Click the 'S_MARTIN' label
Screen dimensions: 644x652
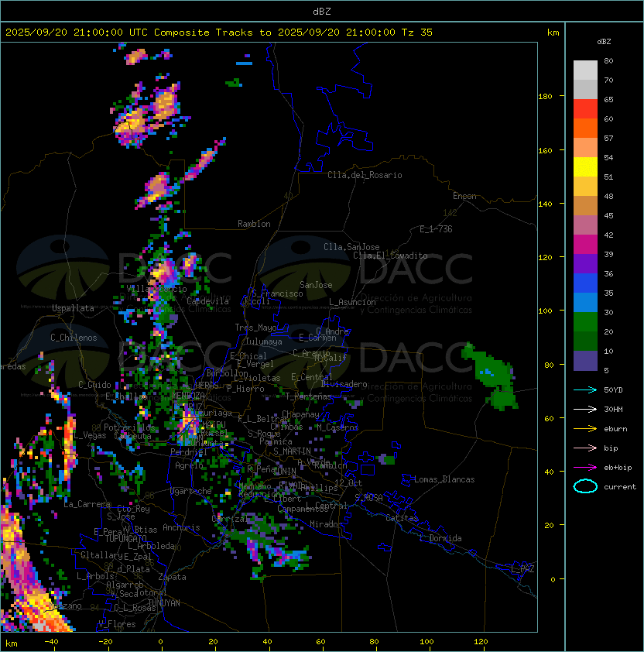pyautogui.click(x=292, y=451)
